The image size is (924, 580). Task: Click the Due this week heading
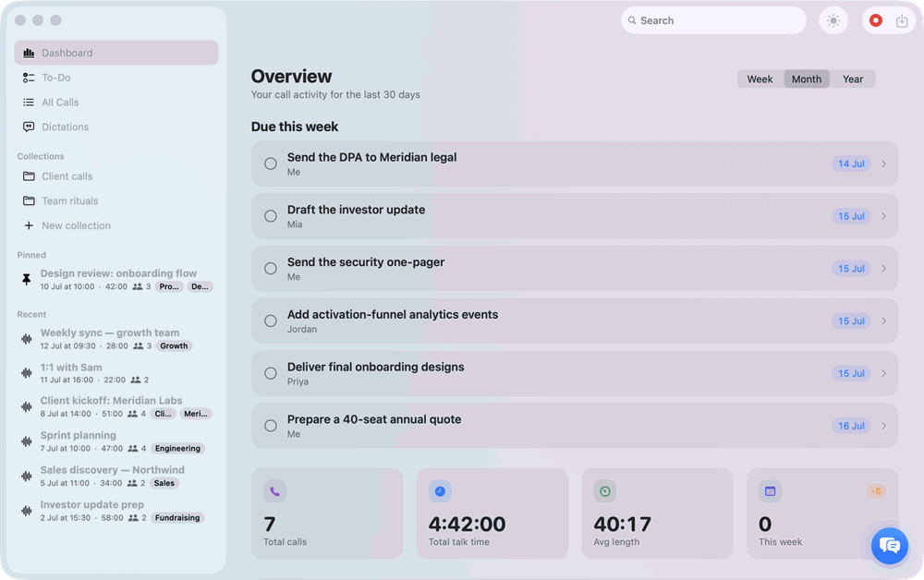295,127
